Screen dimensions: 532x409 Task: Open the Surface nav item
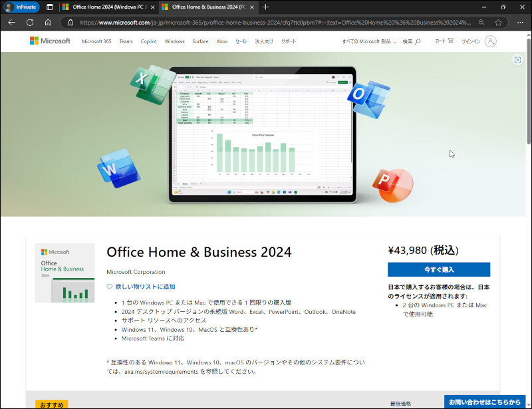(x=200, y=41)
